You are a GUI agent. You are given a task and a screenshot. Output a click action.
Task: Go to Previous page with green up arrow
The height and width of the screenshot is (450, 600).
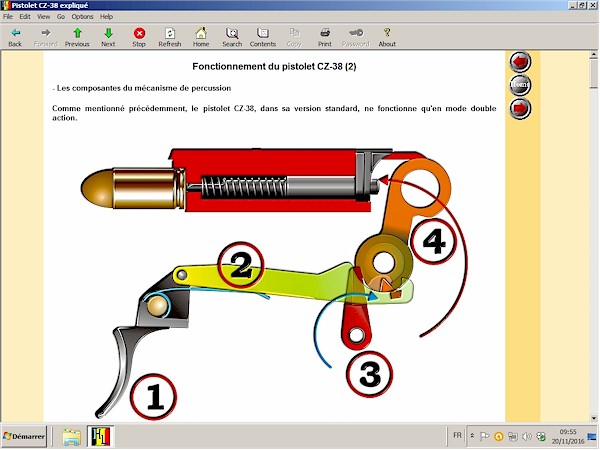click(77, 38)
